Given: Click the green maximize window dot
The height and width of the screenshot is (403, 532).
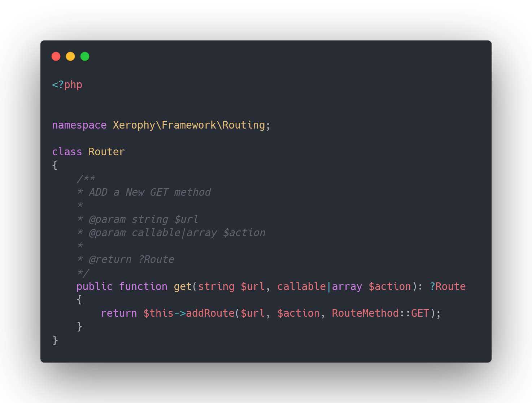Looking at the screenshot, I should coord(85,56).
